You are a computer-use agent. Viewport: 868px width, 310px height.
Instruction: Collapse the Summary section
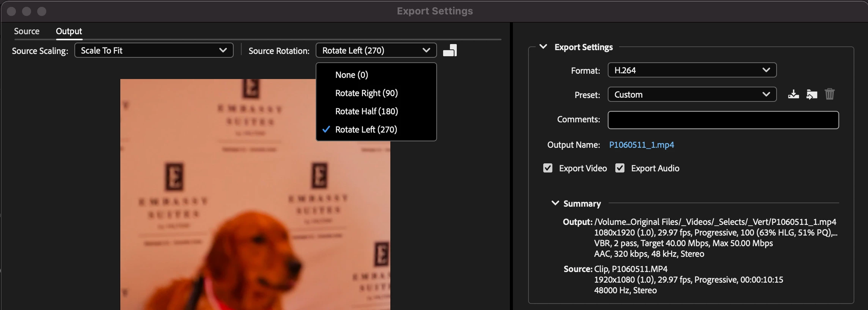(x=555, y=203)
